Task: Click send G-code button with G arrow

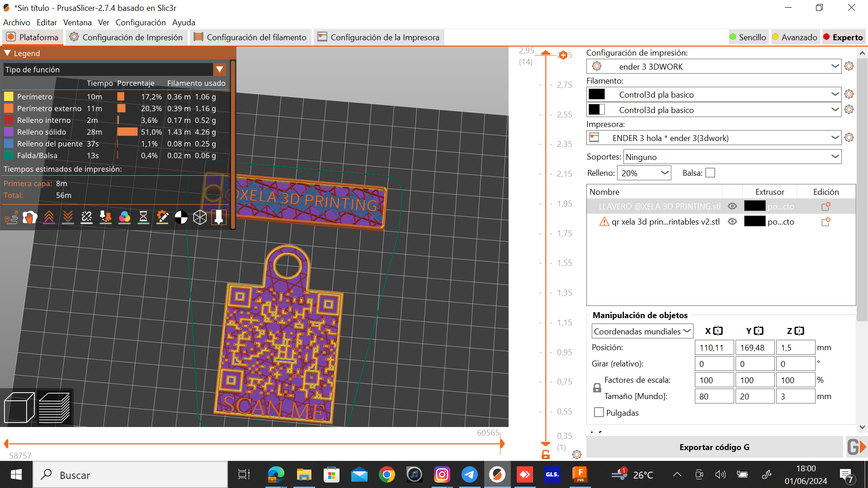Action: pos(856,447)
